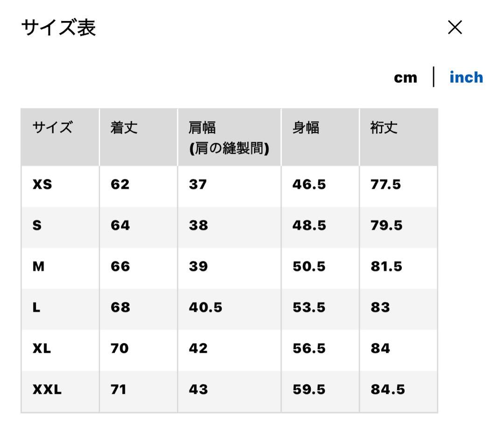Click the サイズ表 dialog title
The image size is (504, 448).
coord(58,28)
